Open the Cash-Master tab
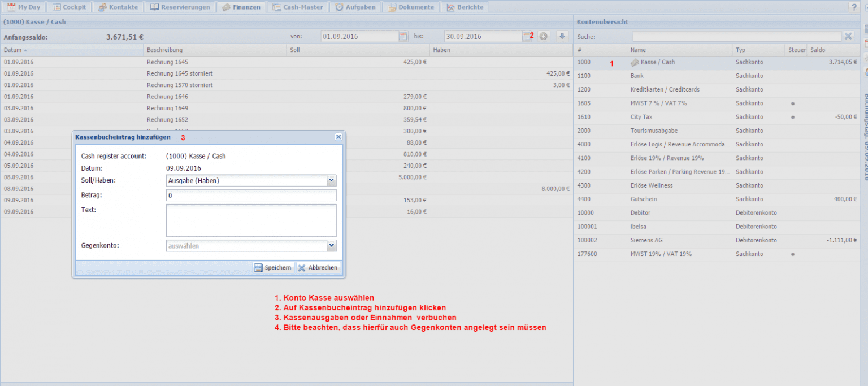 tap(298, 7)
